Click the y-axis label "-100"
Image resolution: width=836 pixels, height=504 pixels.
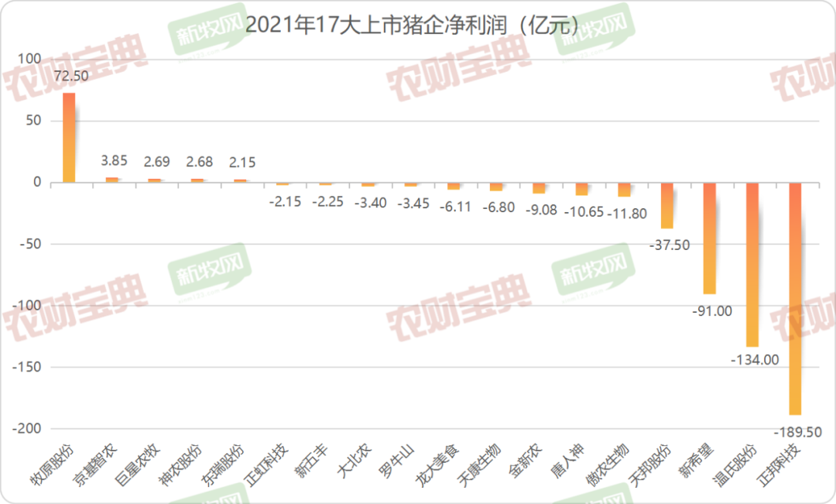(x=27, y=306)
